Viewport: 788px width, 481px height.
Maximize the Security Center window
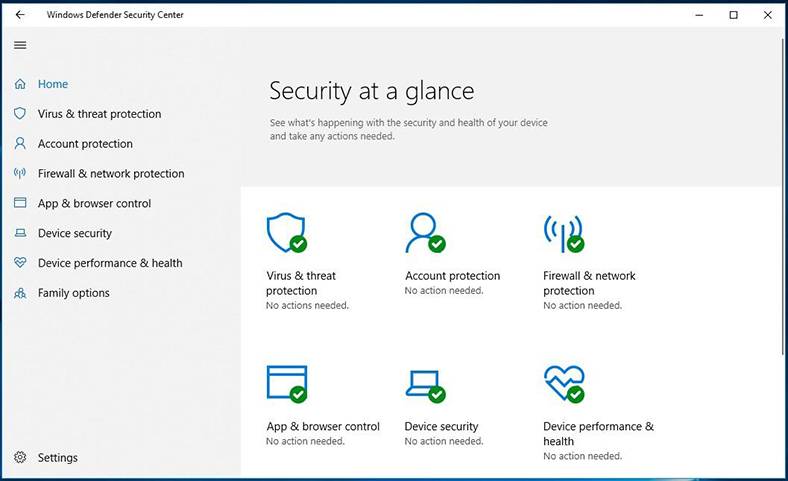pos(733,15)
